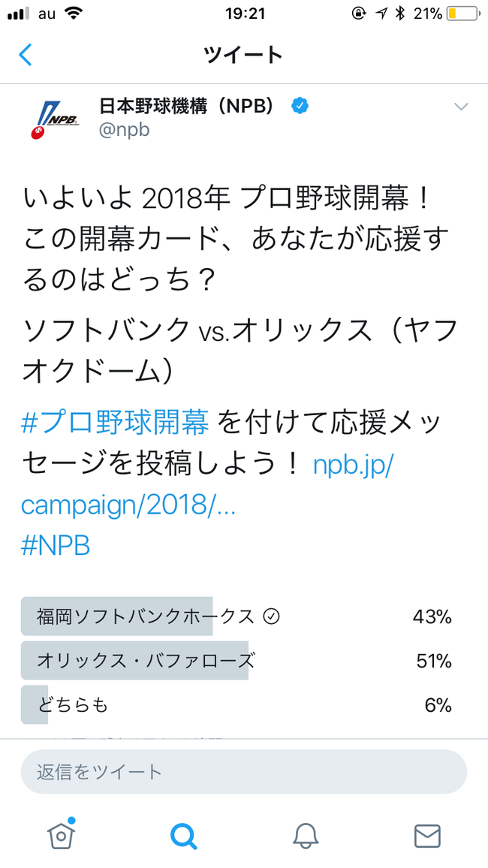Image resolution: width=488 pixels, height=868 pixels.
Task: Open the #プロ野球開幕 hashtag
Action: [x=115, y=424]
